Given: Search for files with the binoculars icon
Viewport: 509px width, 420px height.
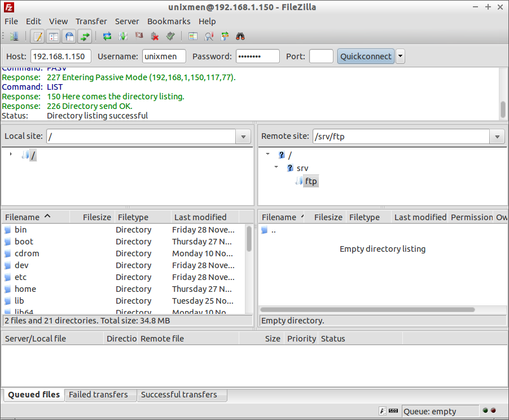Looking at the screenshot, I should pos(240,36).
